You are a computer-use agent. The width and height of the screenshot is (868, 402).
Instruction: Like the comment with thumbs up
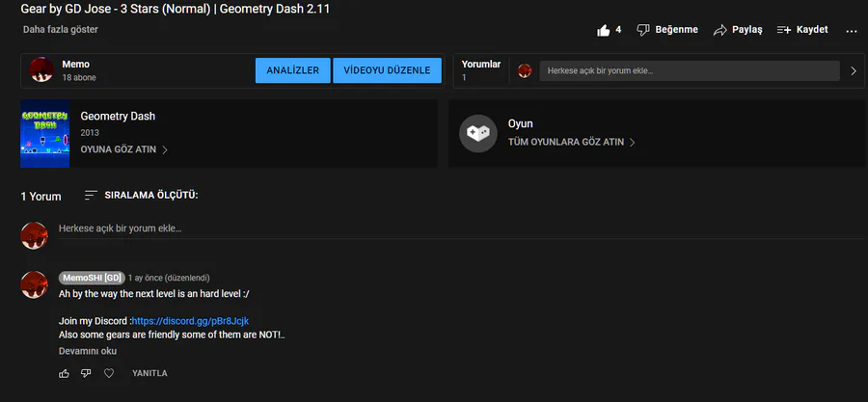65,373
